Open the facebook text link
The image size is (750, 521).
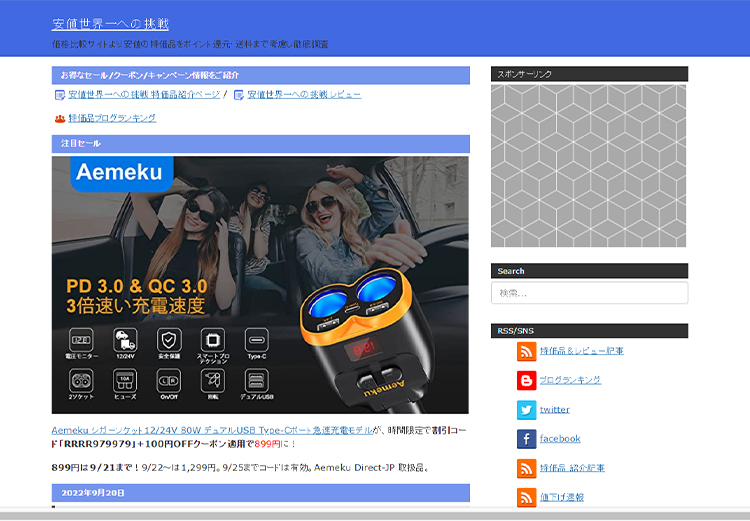559,439
